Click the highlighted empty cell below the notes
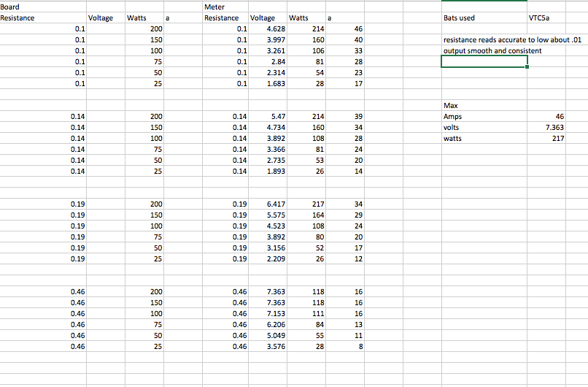Viewport: 588px width, 387px height. tap(483, 61)
